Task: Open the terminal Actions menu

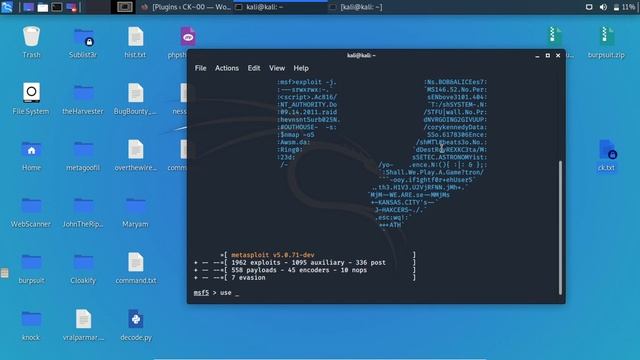Action: coord(227,68)
